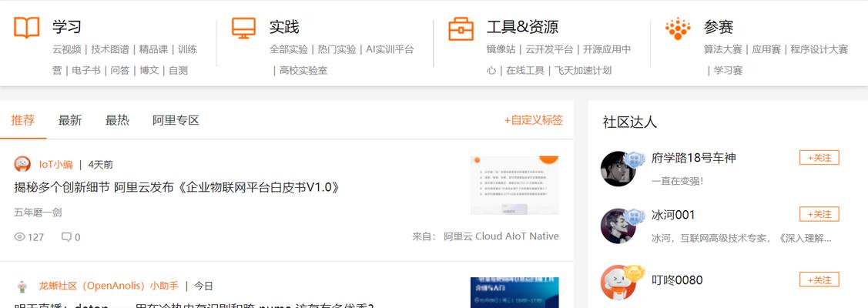Open 府学路18号车神 avatar
Viewport: 868px width, 308px height.
coord(618,168)
